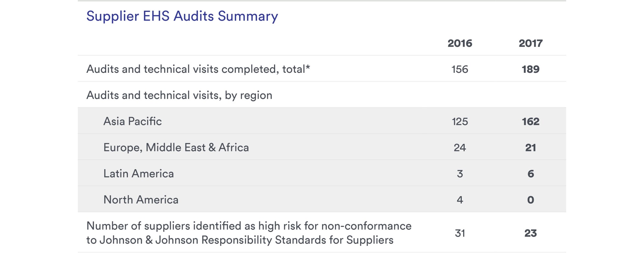
Task: Click the high risk suppliers row description
Action: pos(249,233)
